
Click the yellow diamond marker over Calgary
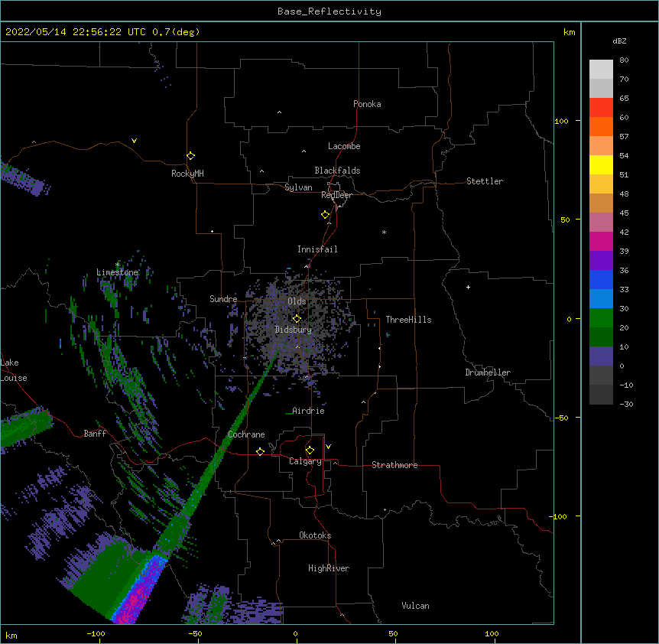click(310, 450)
